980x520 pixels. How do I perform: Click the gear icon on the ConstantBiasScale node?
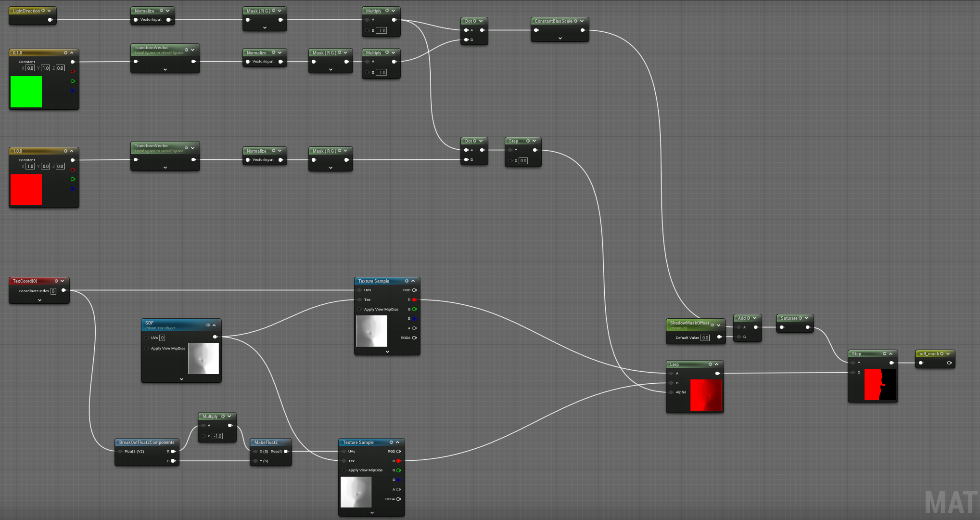click(576, 21)
